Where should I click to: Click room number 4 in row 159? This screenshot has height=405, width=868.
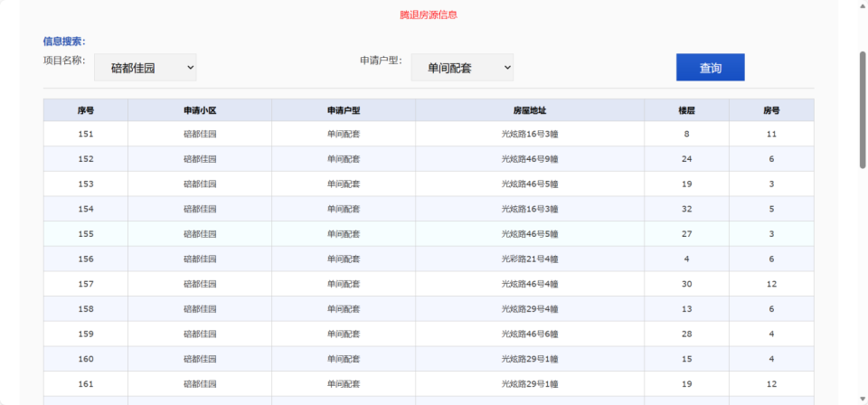pos(771,334)
